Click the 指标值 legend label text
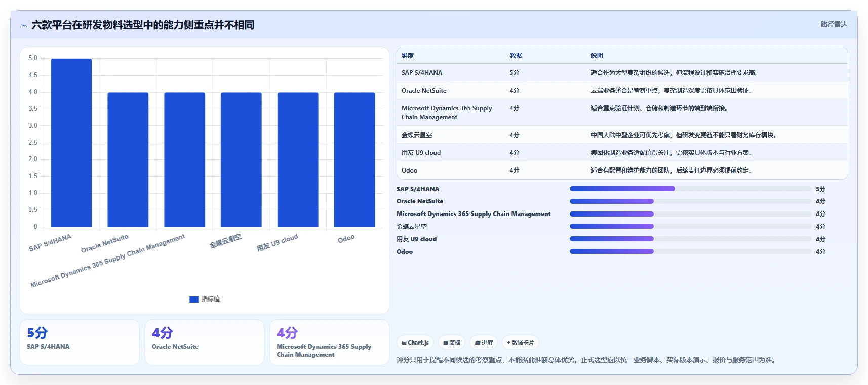 [211, 300]
